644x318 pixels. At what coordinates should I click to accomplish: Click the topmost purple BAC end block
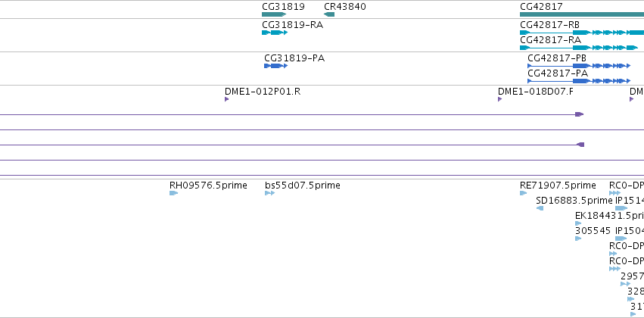pos(579,114)
